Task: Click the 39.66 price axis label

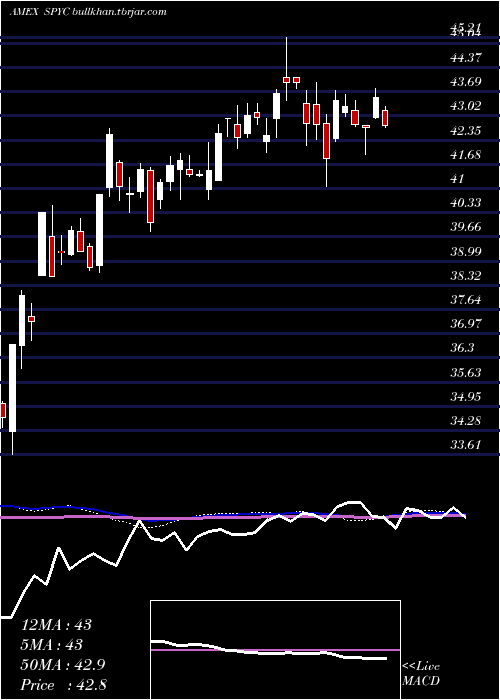Action: 466,227
